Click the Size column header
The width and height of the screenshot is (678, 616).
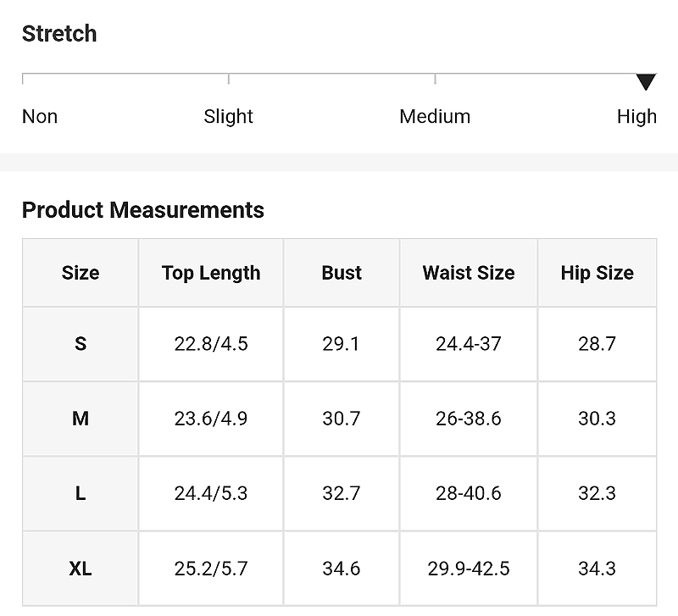(x=81, y=273)
